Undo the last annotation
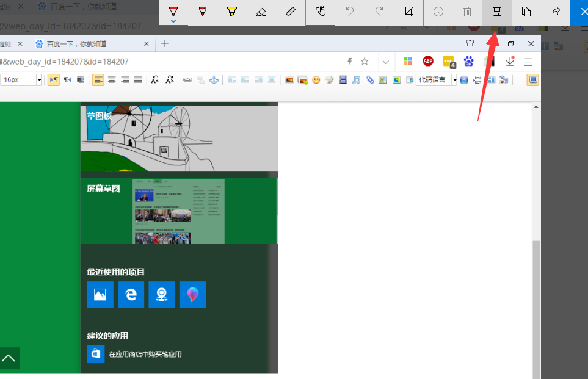This screenshot has width=588, height=379. coord(349,11)
